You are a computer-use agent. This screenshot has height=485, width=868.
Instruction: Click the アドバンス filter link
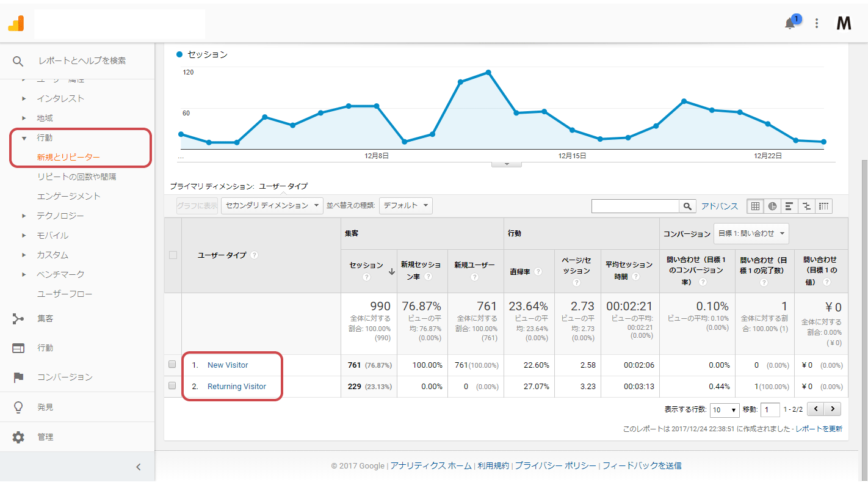tap(720, 206)
